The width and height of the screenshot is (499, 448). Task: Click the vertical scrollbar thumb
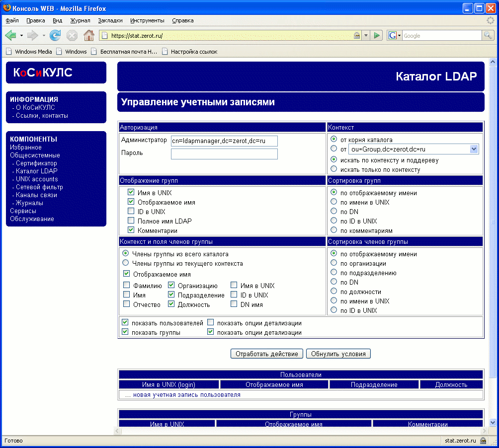tap(493, 222)
